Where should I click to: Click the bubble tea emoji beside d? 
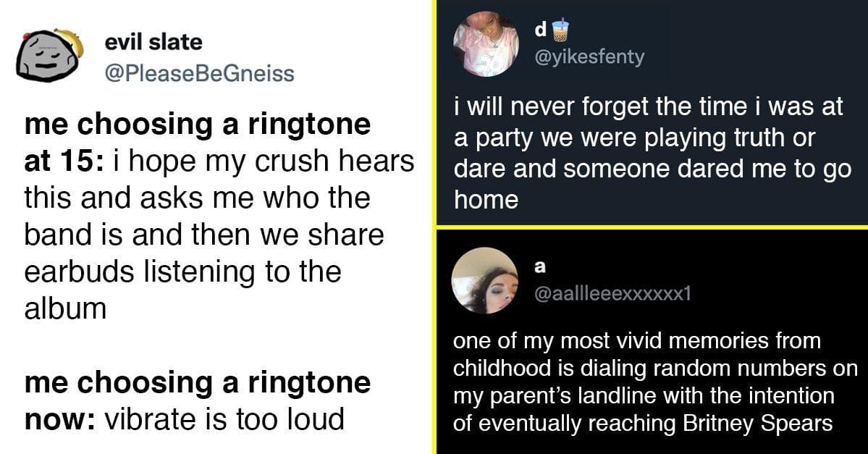click(x=560, y=30)
